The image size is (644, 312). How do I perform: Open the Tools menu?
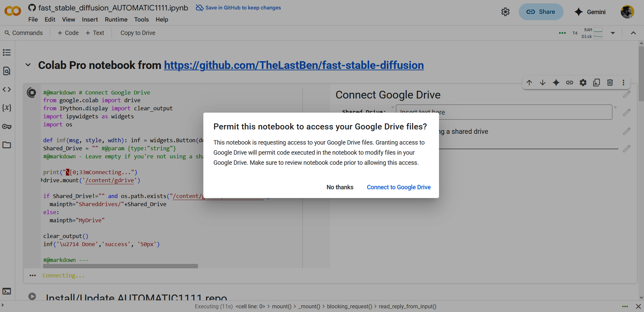click(141, 19)
